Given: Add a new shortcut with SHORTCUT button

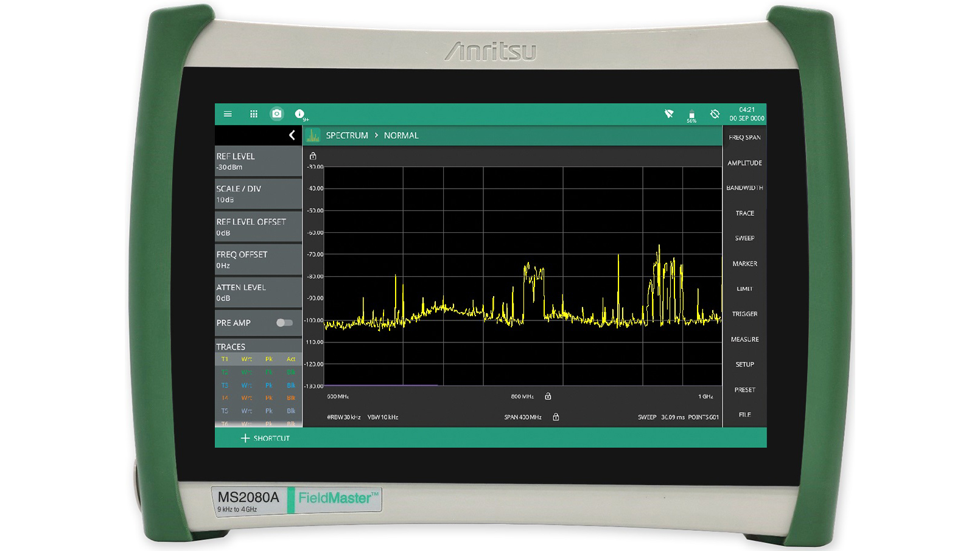Looking at the screenshot, I should tap(265, 438).
